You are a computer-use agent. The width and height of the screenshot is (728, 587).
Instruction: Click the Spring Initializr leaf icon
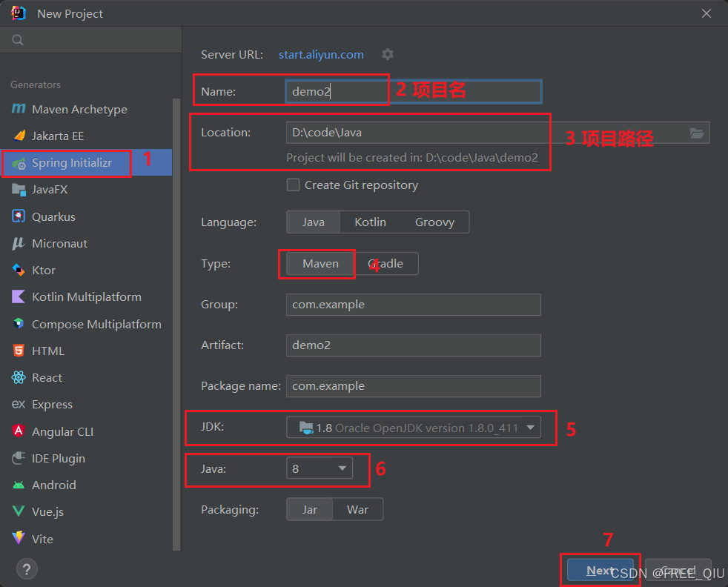[19, 163]
